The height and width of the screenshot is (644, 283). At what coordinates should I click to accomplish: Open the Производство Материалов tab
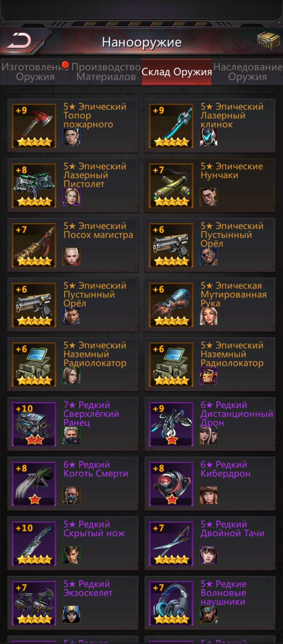pyautogui.click(x=106, y=72)
